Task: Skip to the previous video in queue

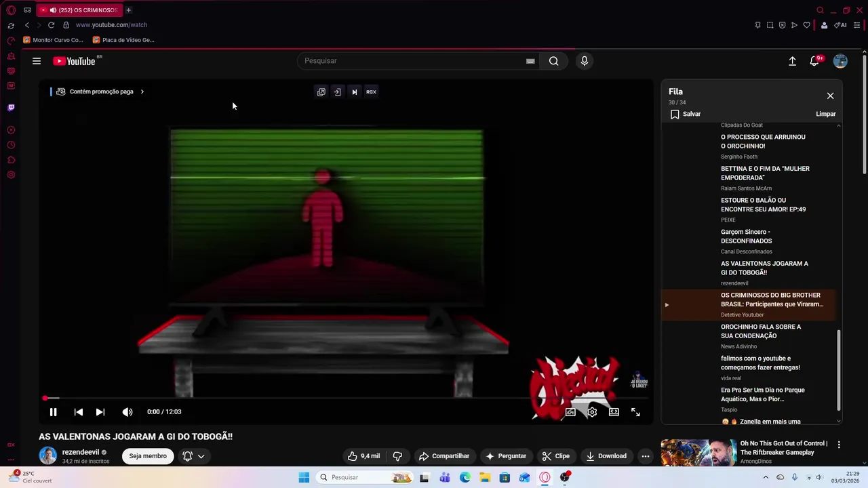Action: pos(79,411)
